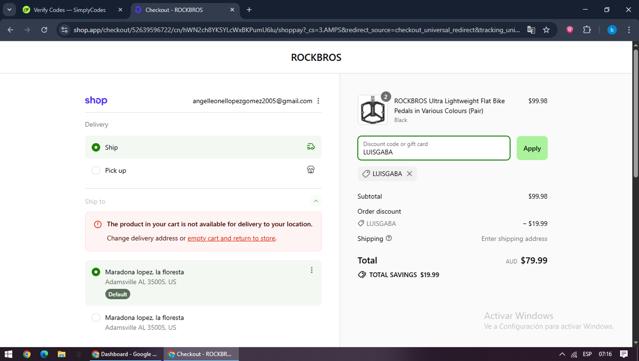Open account options menu beside email address
The width and height of the screenshot is (639, 361).
click(x=318, y=101)
